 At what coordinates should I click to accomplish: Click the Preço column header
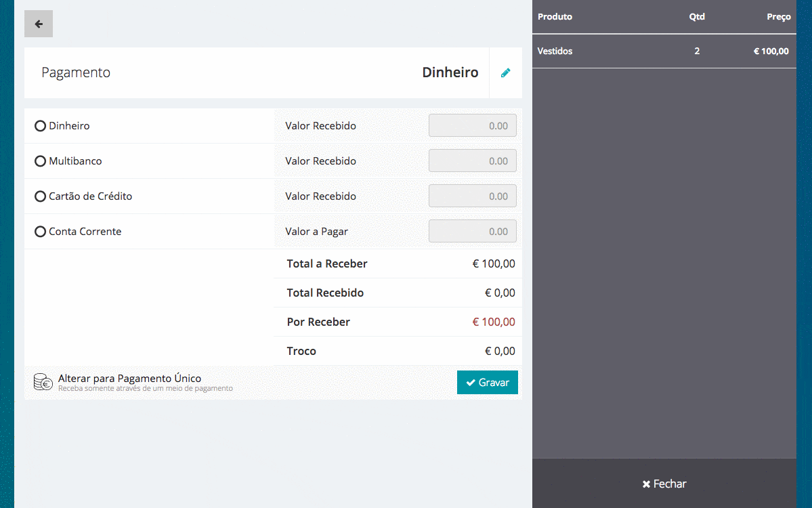click(x=778, y=17)
